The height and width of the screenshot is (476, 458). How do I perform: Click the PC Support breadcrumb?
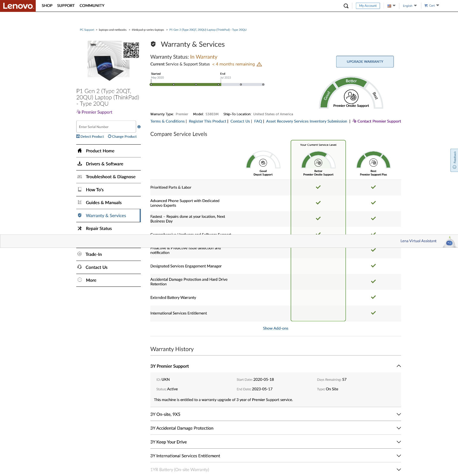87,30
